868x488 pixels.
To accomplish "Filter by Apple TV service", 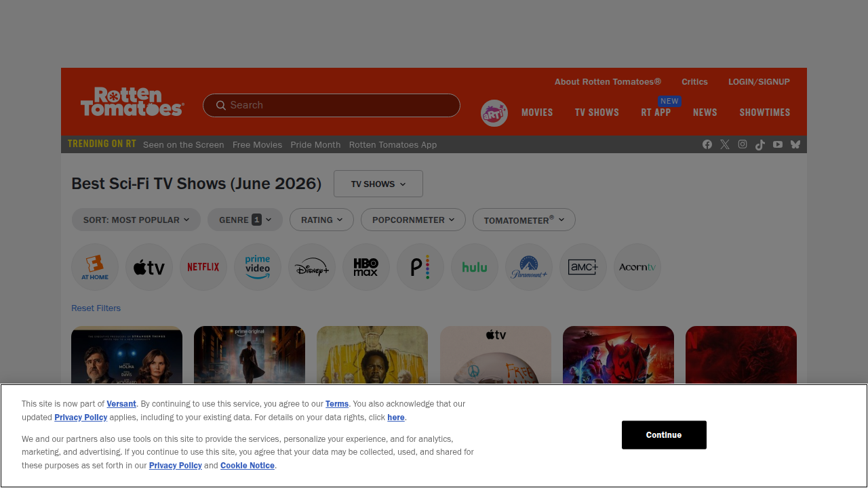I will (149, 267).
